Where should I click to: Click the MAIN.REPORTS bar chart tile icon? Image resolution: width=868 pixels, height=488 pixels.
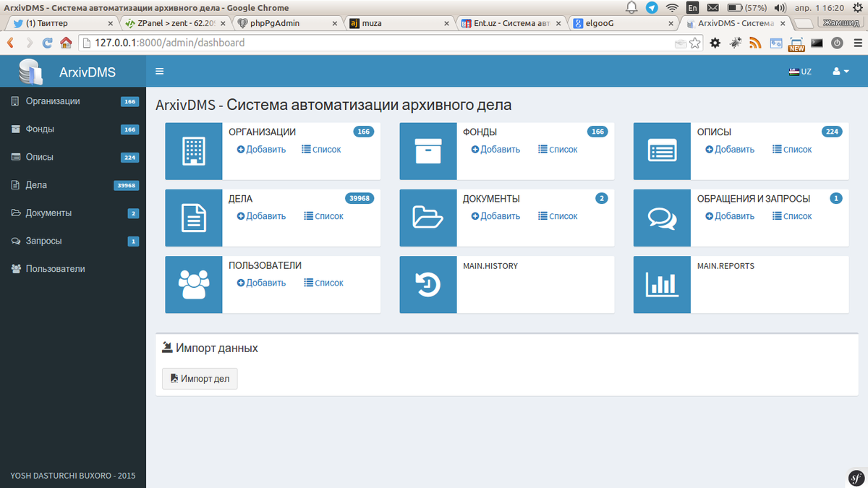point(662,284)
